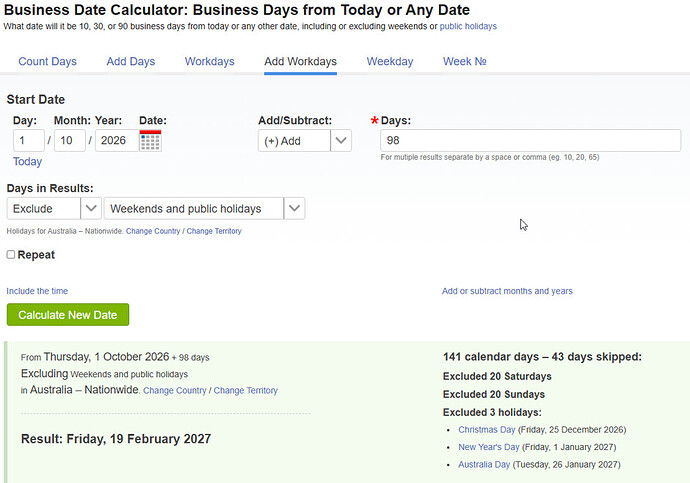This screenshot has width=690, height=483.
Task: Tick the Repeat checkbox
Action: point(11,255)
